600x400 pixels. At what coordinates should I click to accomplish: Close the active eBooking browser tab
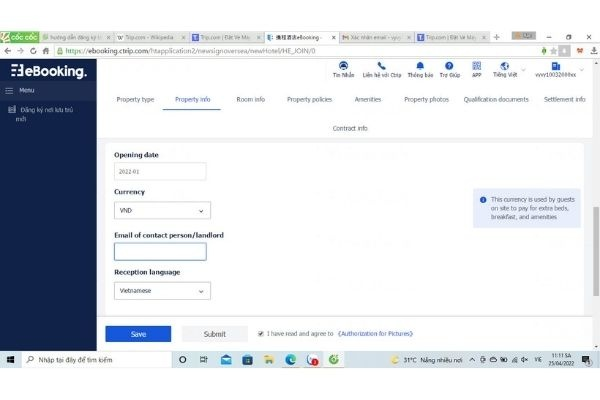pos(334,37)
